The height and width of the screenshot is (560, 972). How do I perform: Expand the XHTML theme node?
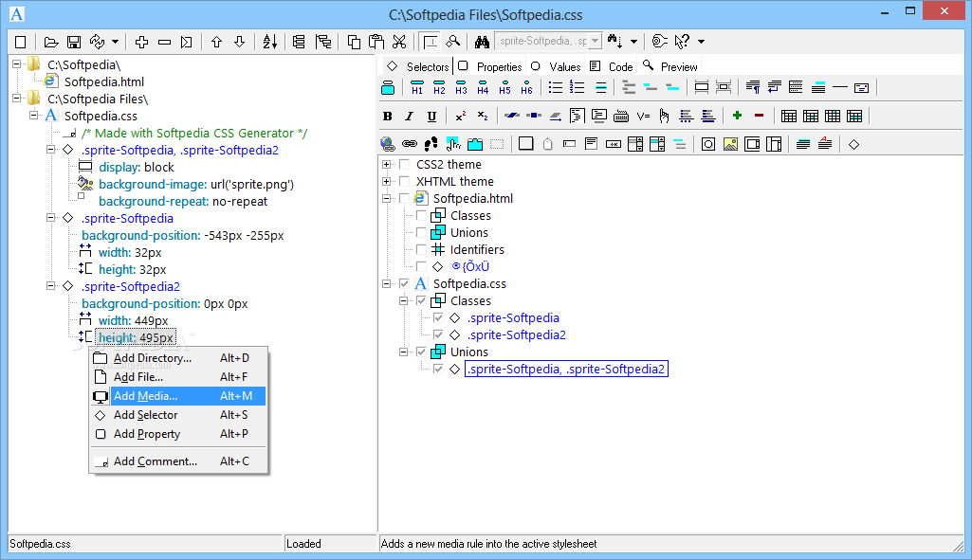[387, 182]
